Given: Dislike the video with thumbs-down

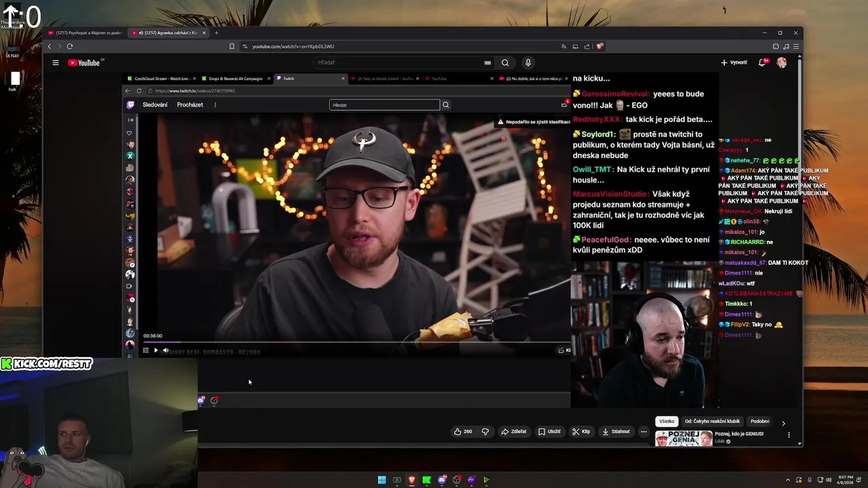Looking at the screenshot, I should pos(485,431).
